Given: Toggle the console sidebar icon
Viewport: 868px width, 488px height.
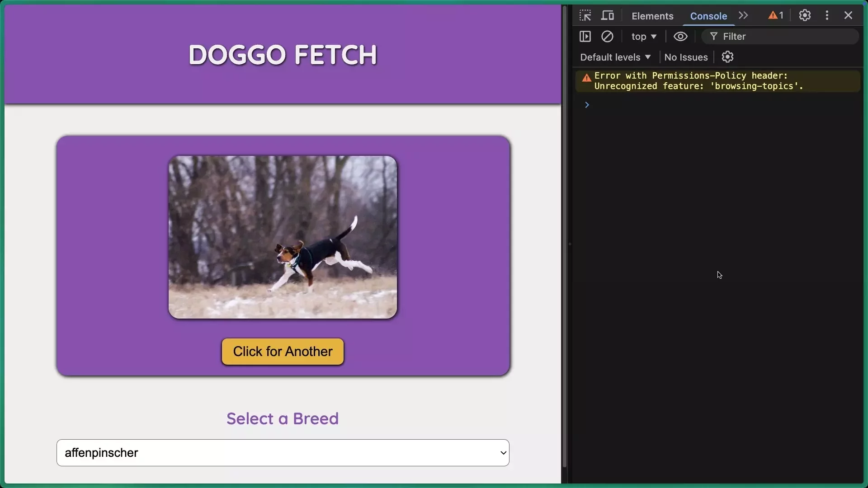Looking at the screenshot, I should pos(585,37).
